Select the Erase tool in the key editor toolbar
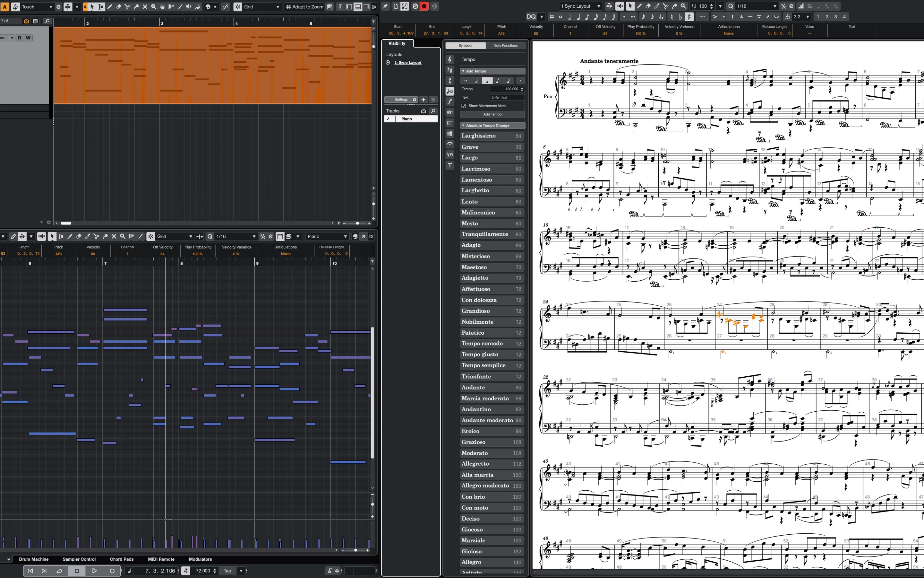The height and width of the screenshot is (578, 924). click(x=79, y=236)
